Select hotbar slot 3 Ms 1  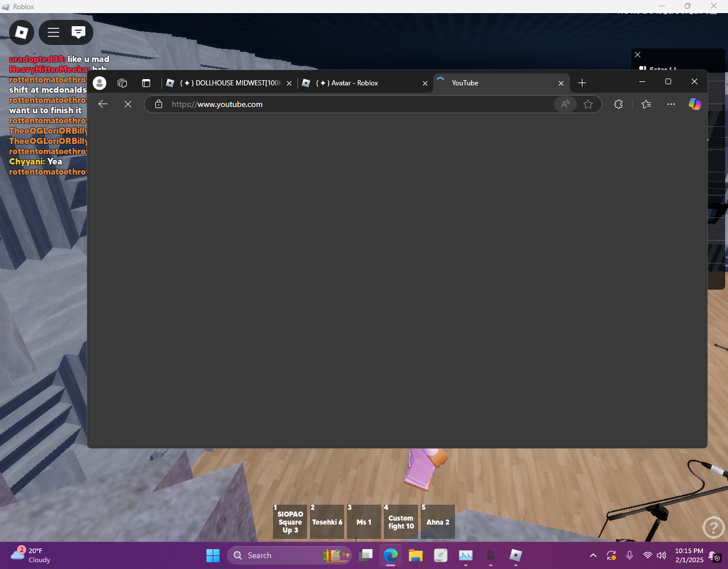(364, 522)
